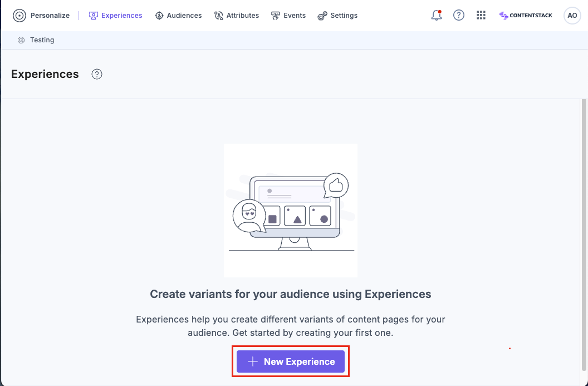Open the Audiences tab
Image resolution: width=588 pixels, height=386 pixels.
pos(178,16)
